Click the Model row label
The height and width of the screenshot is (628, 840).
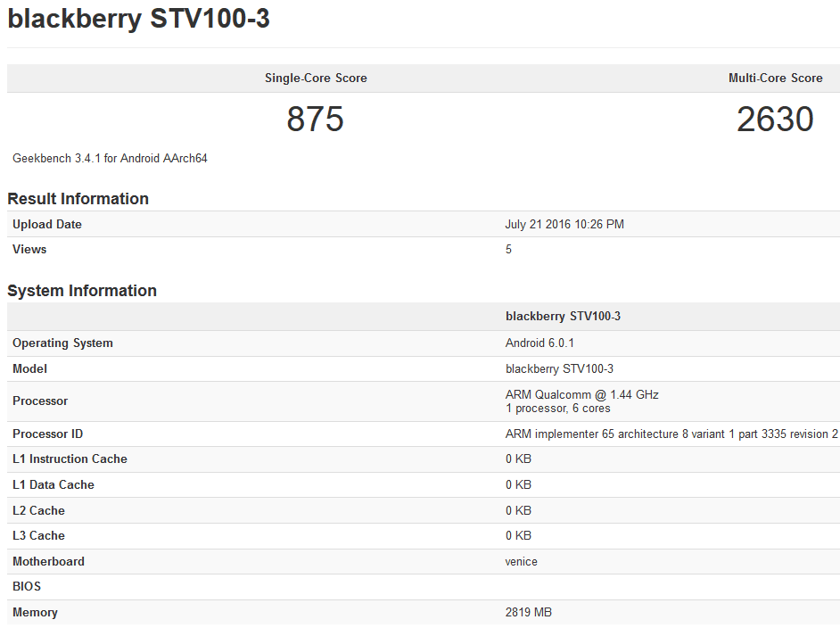29,369
